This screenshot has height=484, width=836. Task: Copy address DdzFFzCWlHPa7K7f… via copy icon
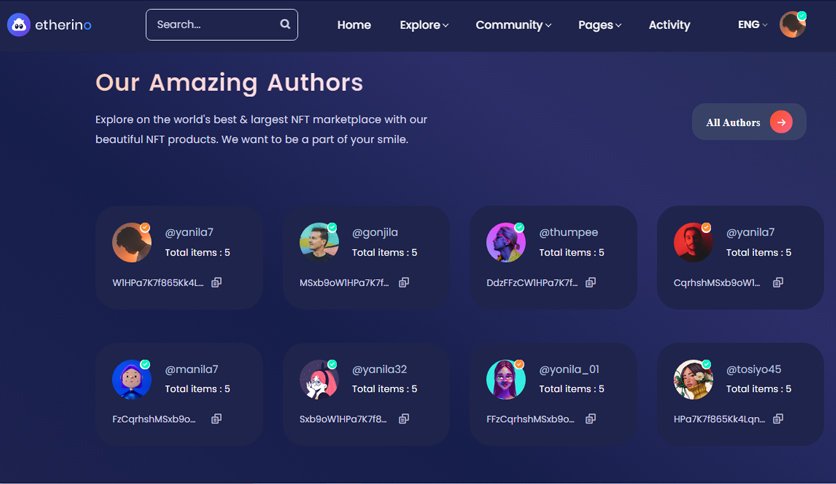tap(591, 282)
